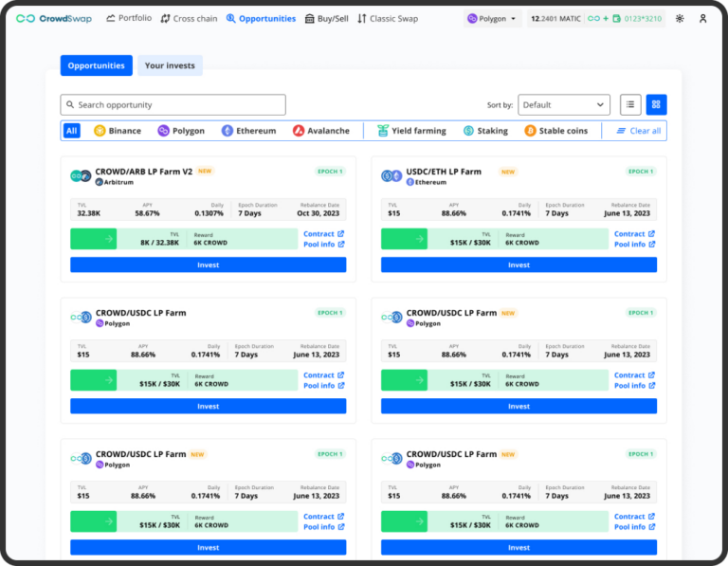Open the Polygon network dropdown
Image resolution: width=728 pixels, height=566 pixels.
point(492,18)
